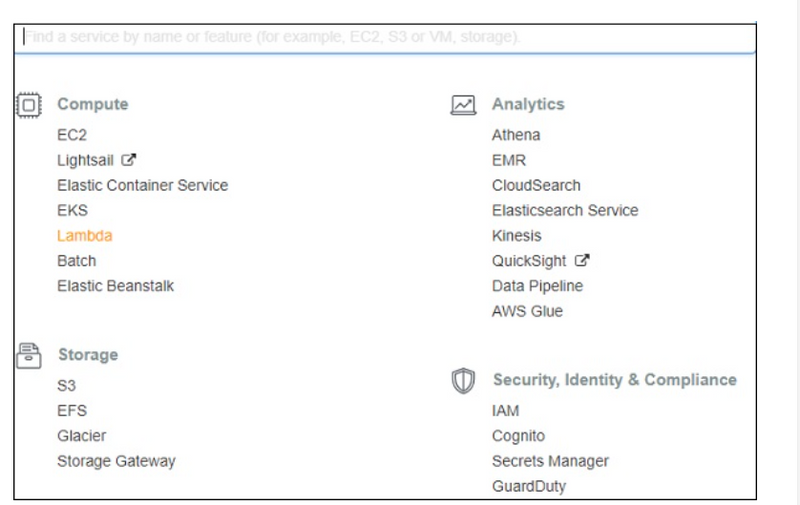Open Glacier under Storage

pyautogui.click(x=81, y=436)
